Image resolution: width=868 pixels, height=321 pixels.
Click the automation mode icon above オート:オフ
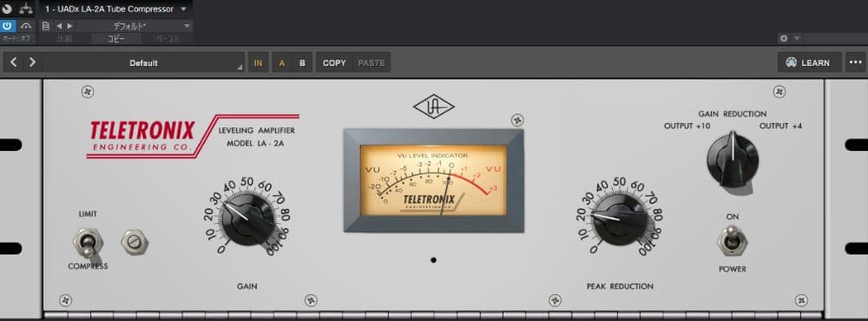click(x=25, y=26)
